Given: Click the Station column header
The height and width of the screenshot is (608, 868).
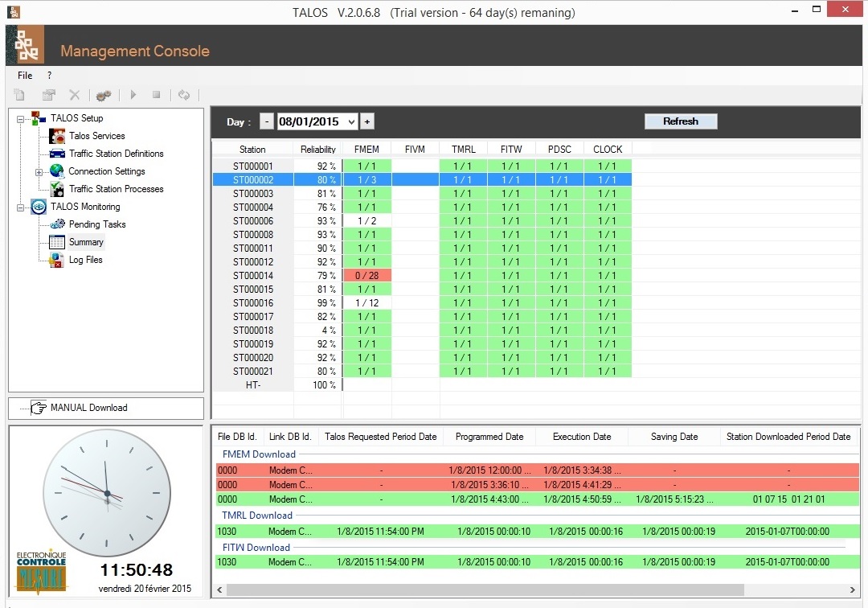Looking at the screenshot, I should (252, 150).
